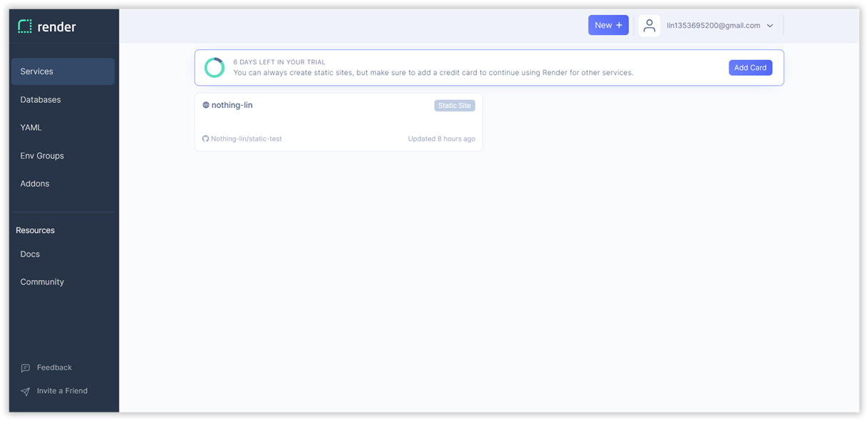Screen dimensions: 868x421
Task: Open the Addons section
Action: click(x=35, y=184)
